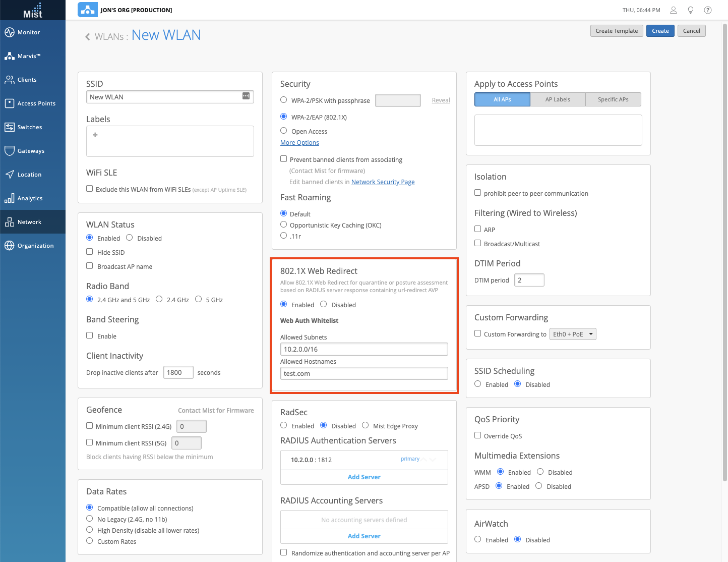The width and height of the screenshot is (728, 562).
Task: Click the SSID variable insert icon
Action: (246, 96)
